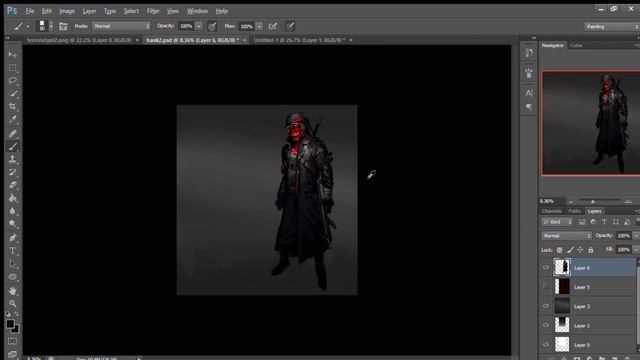Open the Image menu

67,11
